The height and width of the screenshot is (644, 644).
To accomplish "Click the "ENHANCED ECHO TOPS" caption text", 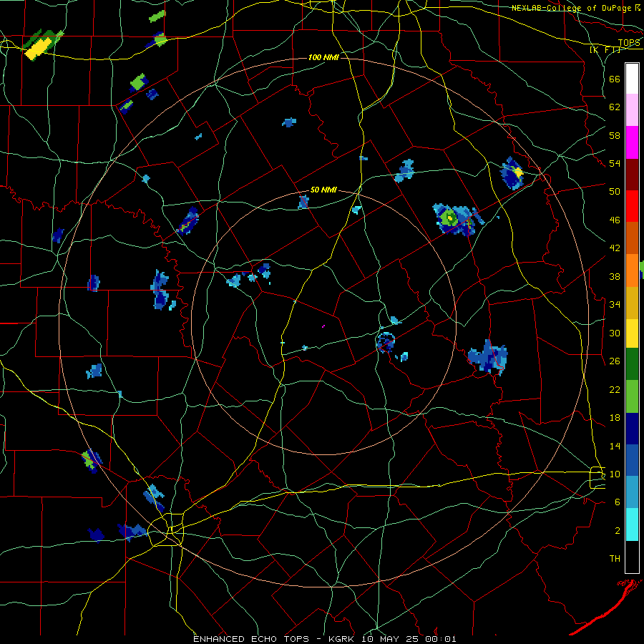I will 251,639.
